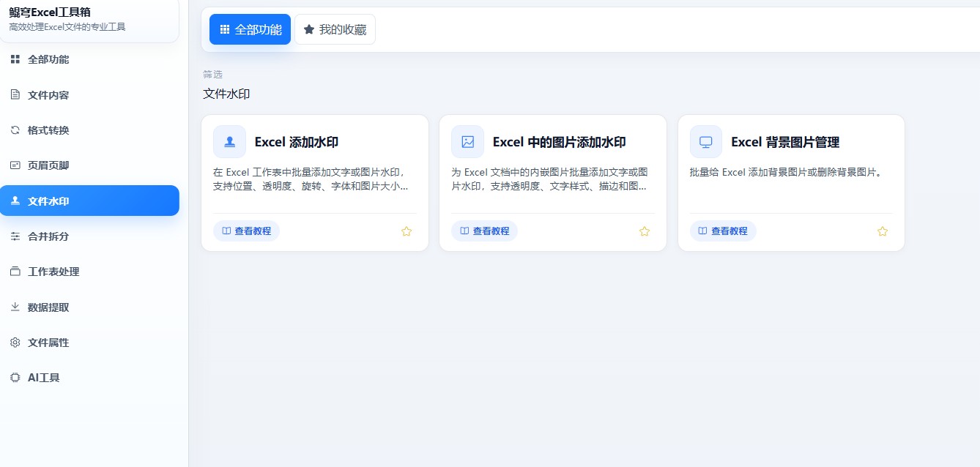Click the download arrow icon beside 数据提取

pyautogui.click(x=15, y=307)
